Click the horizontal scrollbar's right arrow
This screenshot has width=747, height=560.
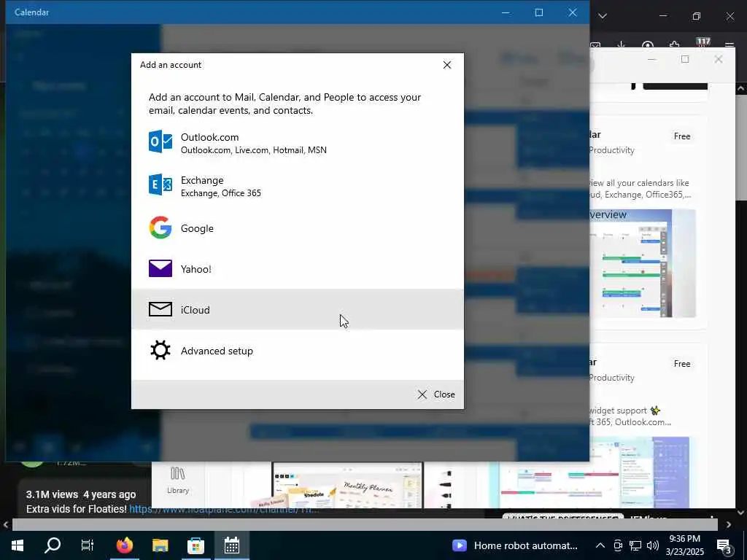pos(729,524)
